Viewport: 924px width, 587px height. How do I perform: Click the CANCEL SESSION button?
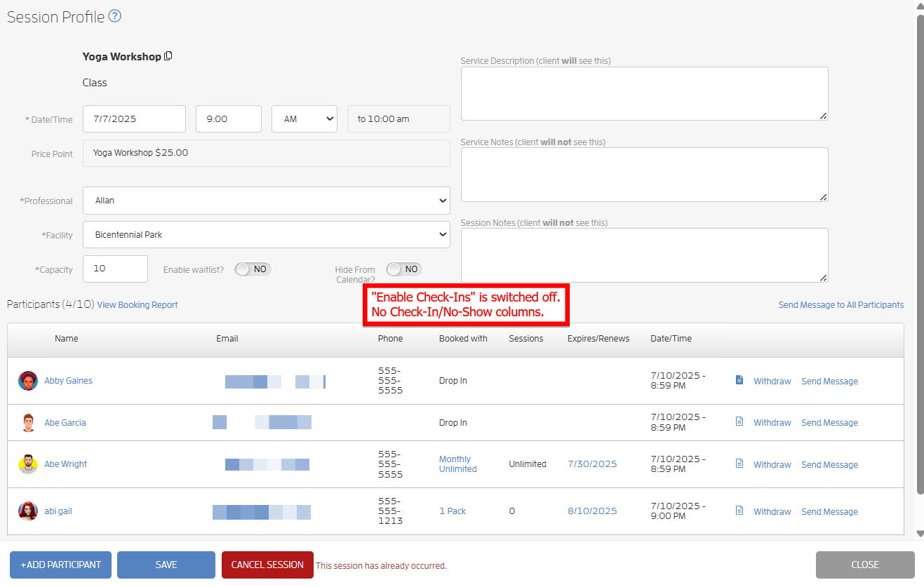[x=267, y=565]
